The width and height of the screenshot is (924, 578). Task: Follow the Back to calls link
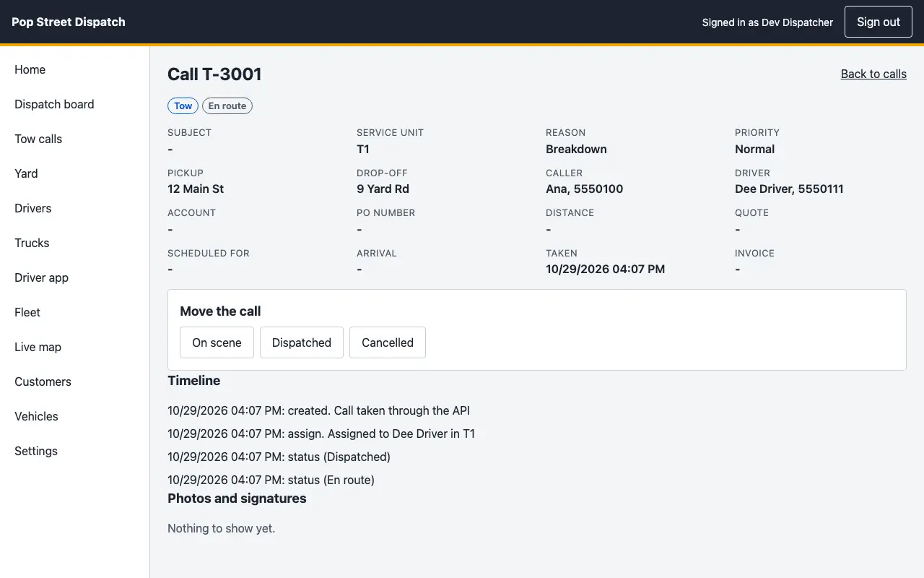click(x=873, y=74)
